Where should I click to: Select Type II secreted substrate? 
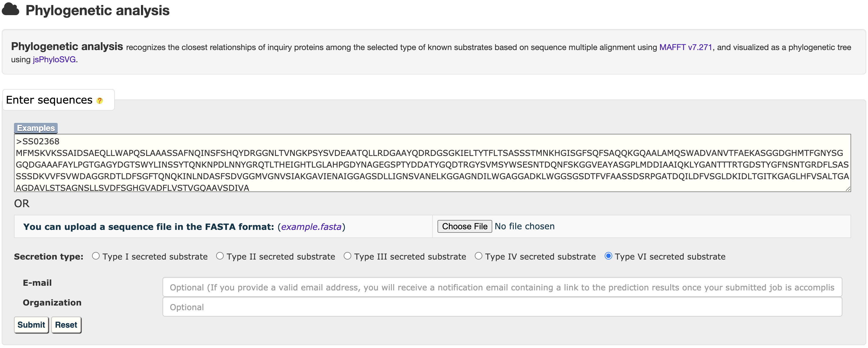[x=220, y=256]
